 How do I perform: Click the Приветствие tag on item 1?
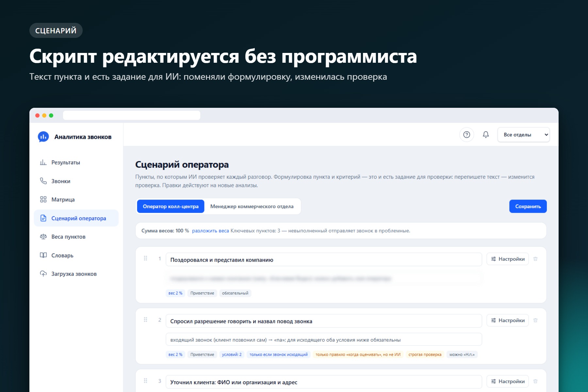coord(202,293)
